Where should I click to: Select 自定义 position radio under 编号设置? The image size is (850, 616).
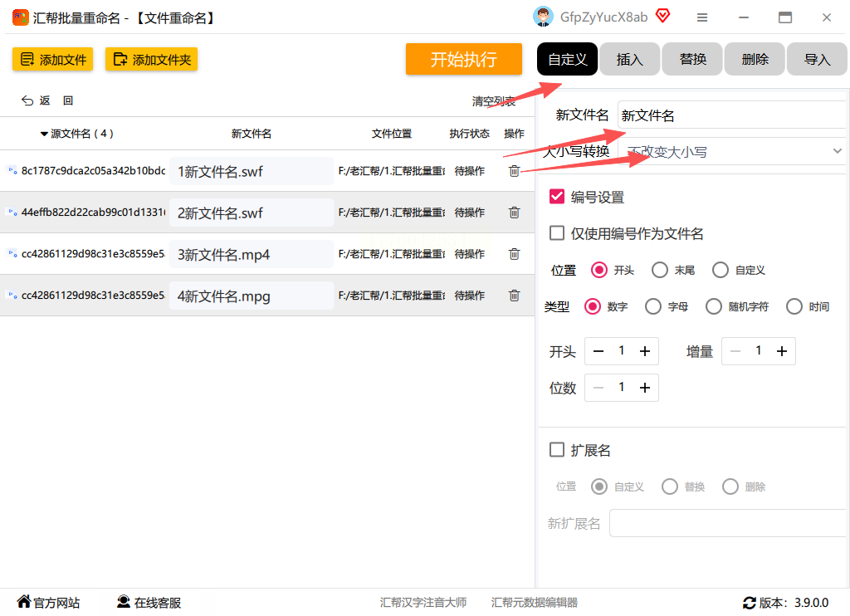click(x=721, y=270)
